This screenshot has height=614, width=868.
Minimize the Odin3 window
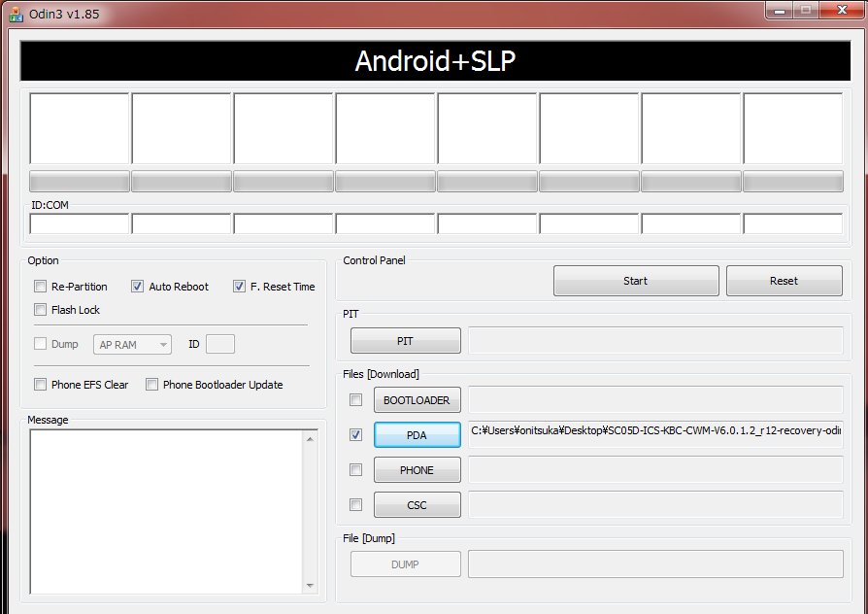pyautogui.click(x=780, y=10)
